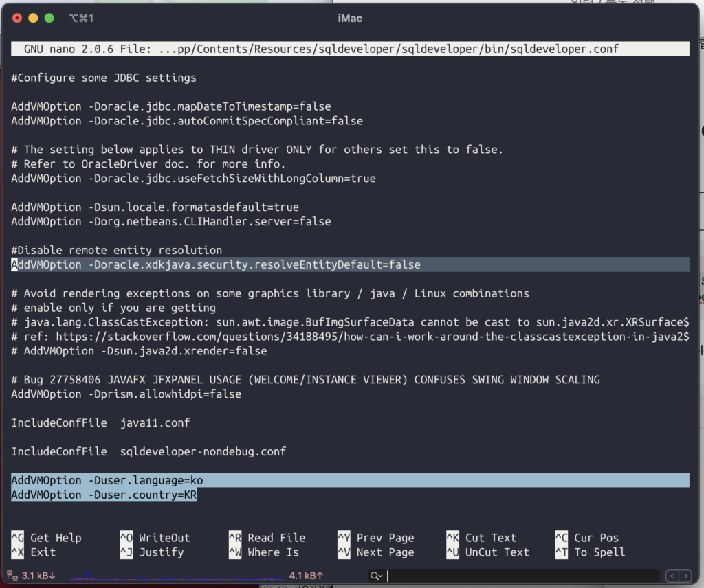Click the next search result arrow
704x588 pixels.
685,576
